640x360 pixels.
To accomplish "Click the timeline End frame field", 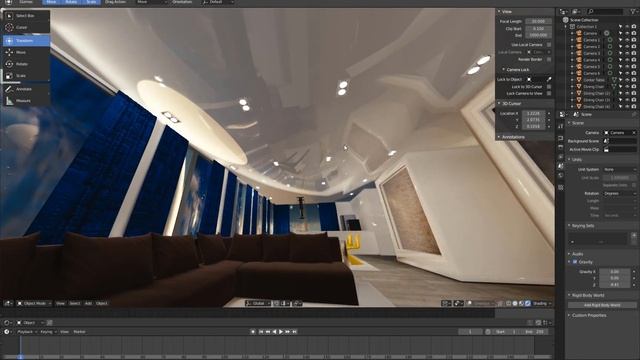I will pyautogui.click(x=534, y=332).
